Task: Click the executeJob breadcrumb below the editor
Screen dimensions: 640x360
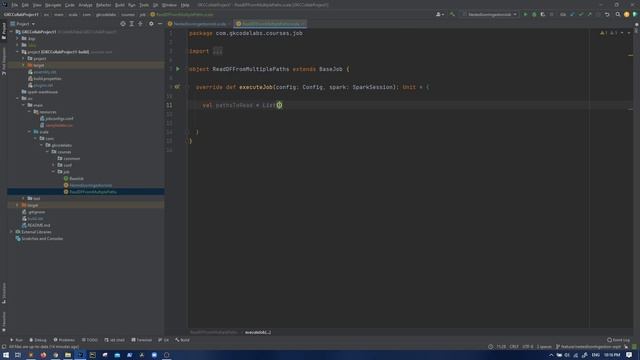Action: 258,332
